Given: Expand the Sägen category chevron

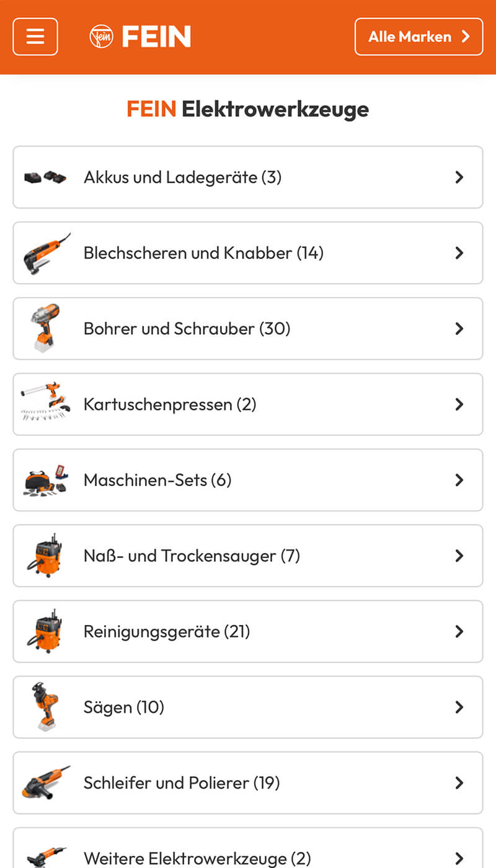Looking at the screenshot, I should [x=459, y=707].
